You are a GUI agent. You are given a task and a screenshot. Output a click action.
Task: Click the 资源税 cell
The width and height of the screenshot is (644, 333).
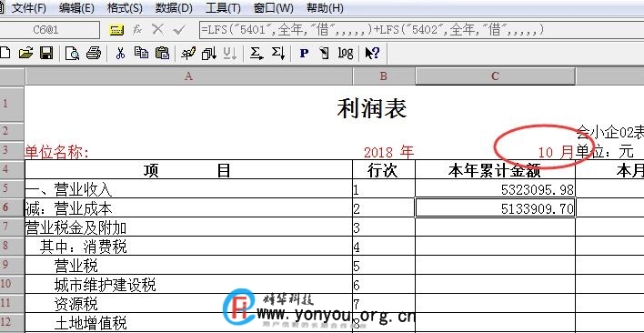[188, 303]
